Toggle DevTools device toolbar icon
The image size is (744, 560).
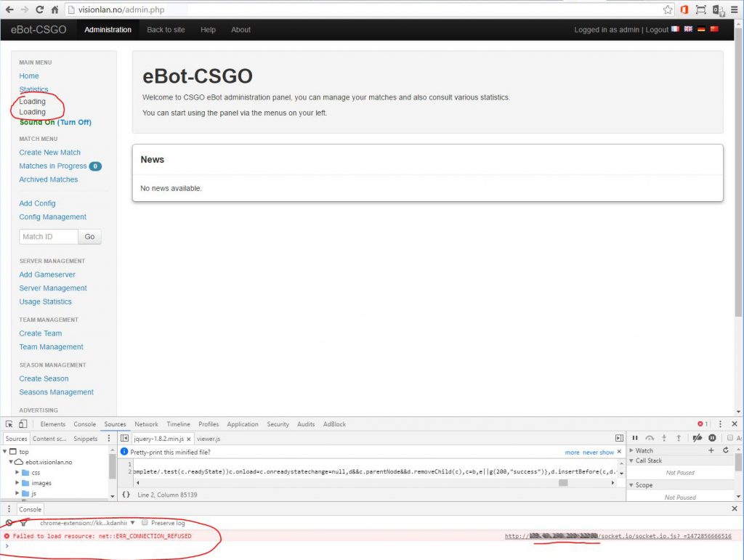click(x=23, y=424)
